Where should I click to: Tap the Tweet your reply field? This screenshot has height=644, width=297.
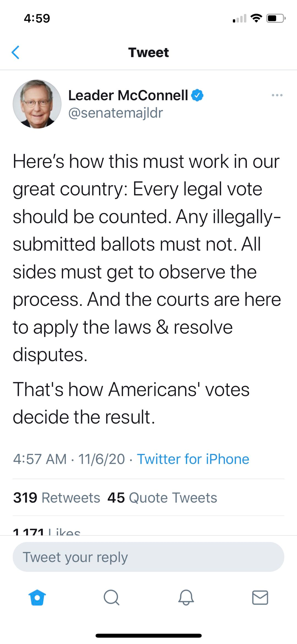tap(148, 557)
